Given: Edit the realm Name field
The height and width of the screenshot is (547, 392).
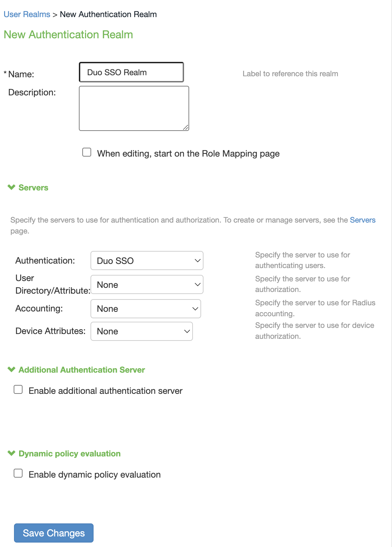Looking at the screenshot, I should [x=131, y=72].
